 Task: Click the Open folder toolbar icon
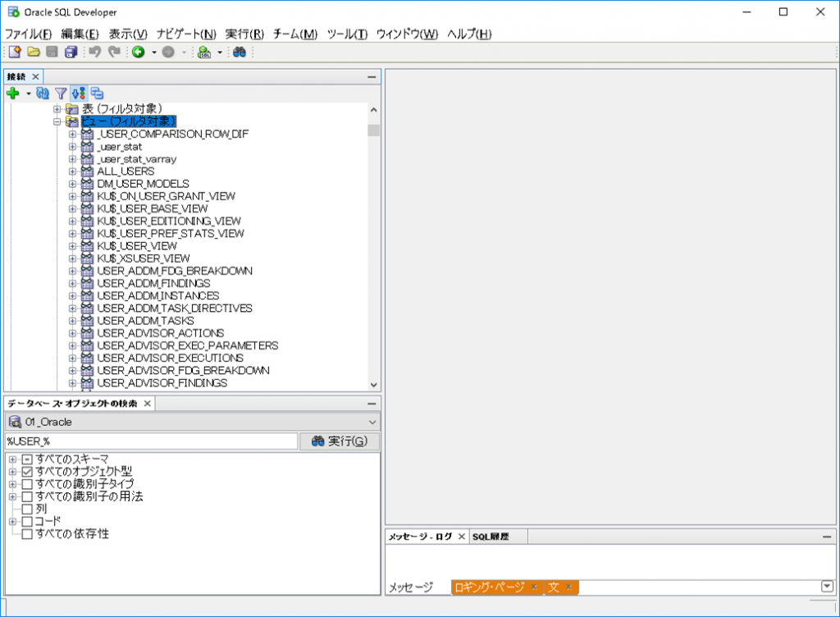click(33, 52)
